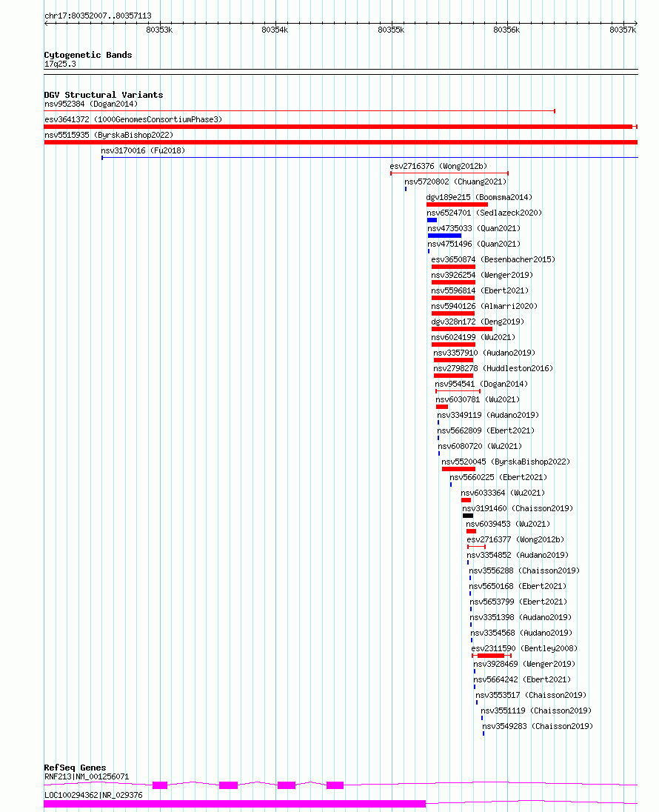Open the esv3641372 (1000GenomesConsortiumPhase3) variant
659x812 pixels.
tap(133, 119)
